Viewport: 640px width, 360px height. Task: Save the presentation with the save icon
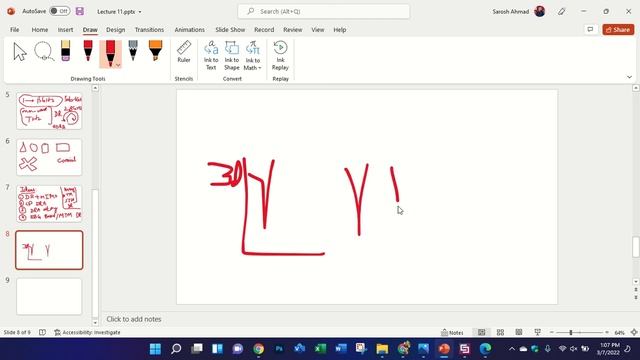(x=80, y=11)
